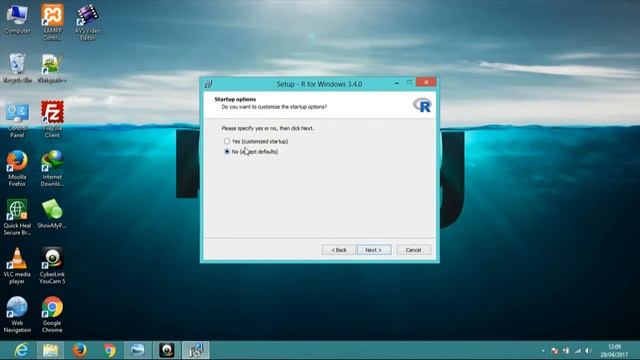
Task: Open Quick Heal Secure Browser shortcut
Action: click(17, 217)
